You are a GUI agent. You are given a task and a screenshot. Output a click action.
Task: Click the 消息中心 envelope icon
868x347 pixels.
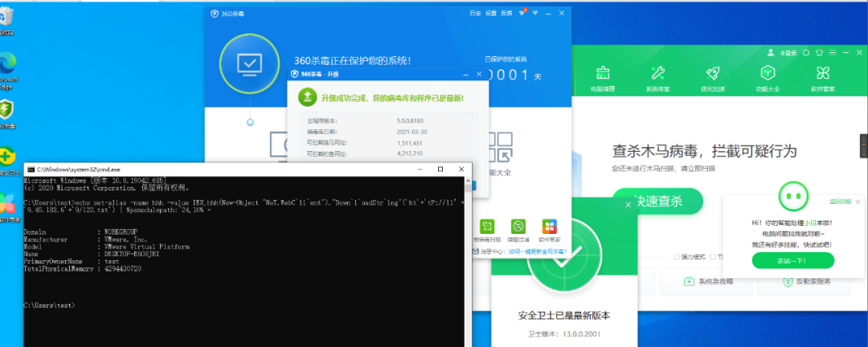point(476,251)
